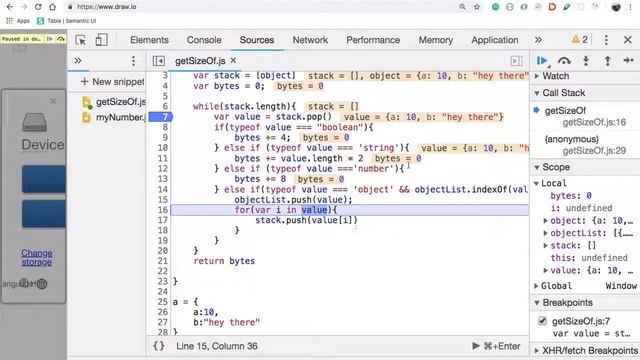Screen dimensions: 640x360
Task: Click line number 21 in the gutter
Action: pos(162,261)
